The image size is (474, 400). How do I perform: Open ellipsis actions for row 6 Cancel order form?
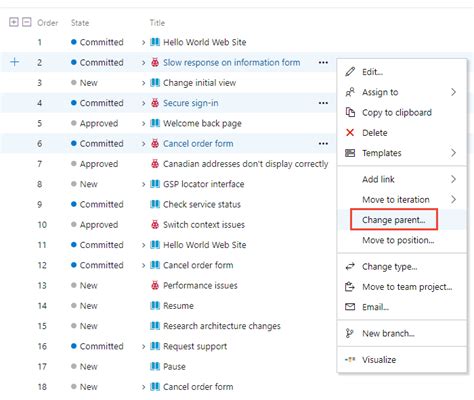323,144
